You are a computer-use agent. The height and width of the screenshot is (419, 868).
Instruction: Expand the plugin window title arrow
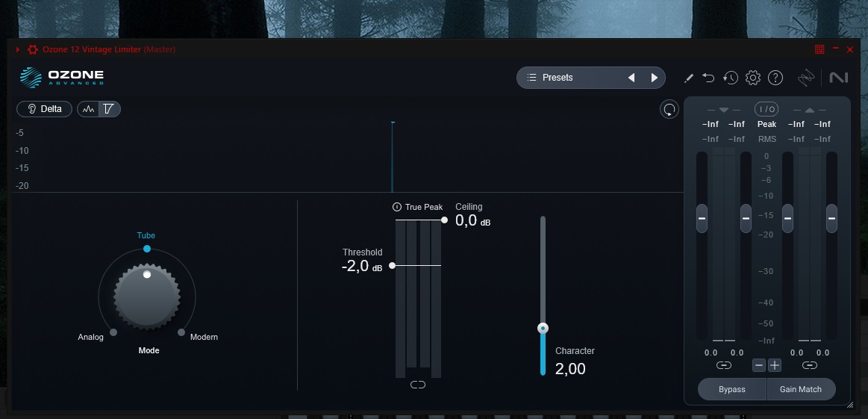pyautogui.click(x=18, y=49)
